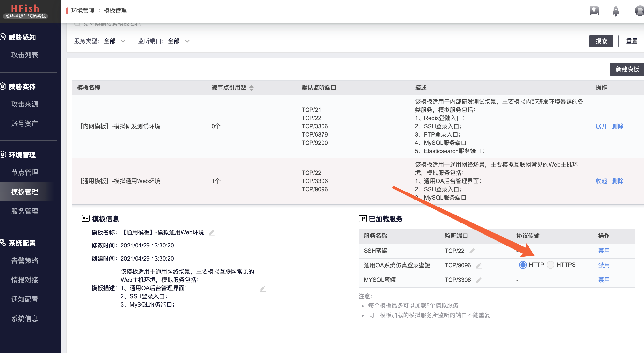Click the user avatar icon

point(639,11)
